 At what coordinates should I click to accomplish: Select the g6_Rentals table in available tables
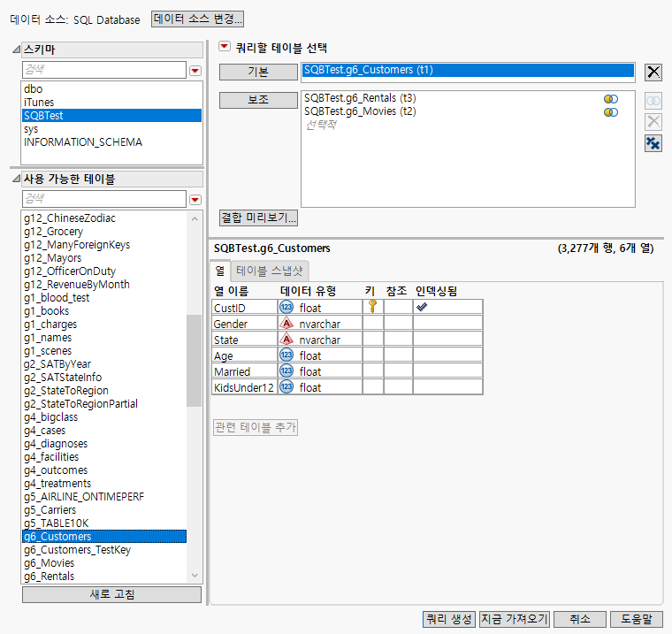pyautogui.click(x=104, y=577)
